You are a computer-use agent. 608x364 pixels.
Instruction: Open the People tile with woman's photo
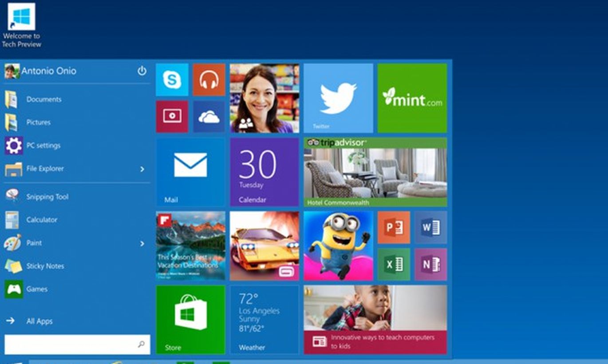point(265,98)
